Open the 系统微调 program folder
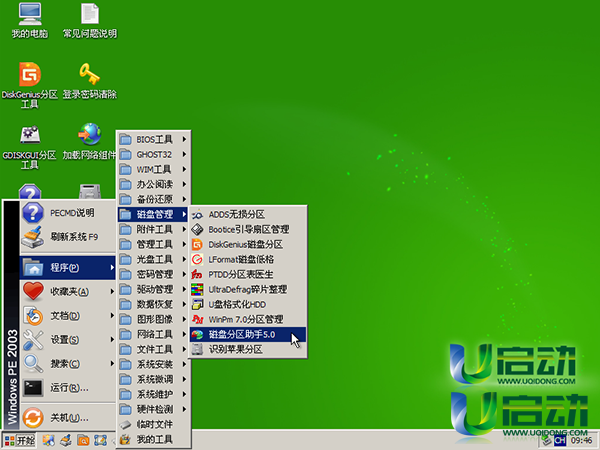This screenshot has height=450, width=600. pos(153,379)
